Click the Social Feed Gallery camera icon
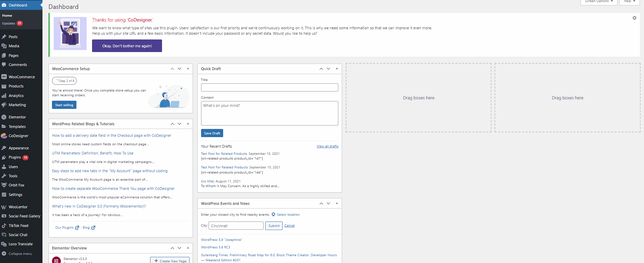644x263 pixels. 4,216
